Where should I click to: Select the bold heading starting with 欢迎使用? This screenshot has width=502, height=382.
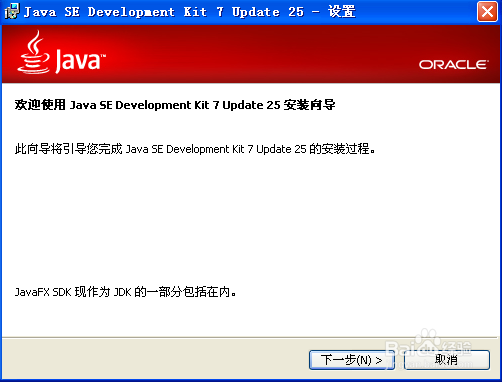click(x=175, y=105)
